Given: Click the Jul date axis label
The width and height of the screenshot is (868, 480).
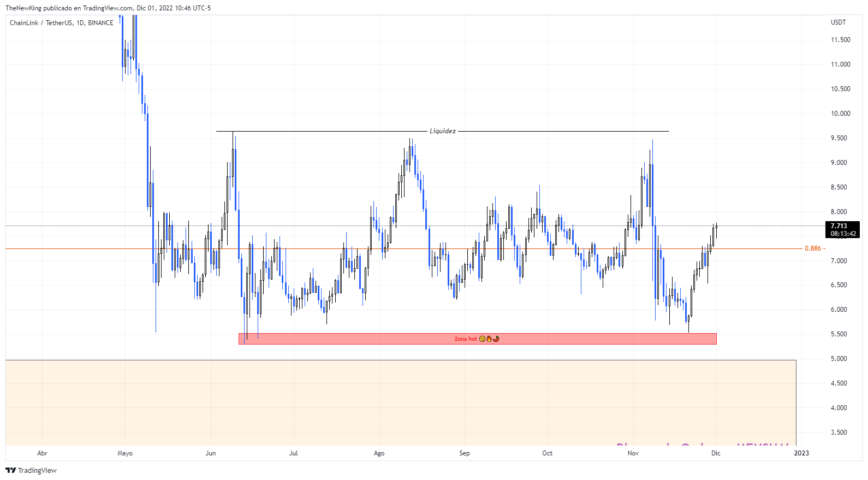Looking at the screenshot, I should pos(294,453).
